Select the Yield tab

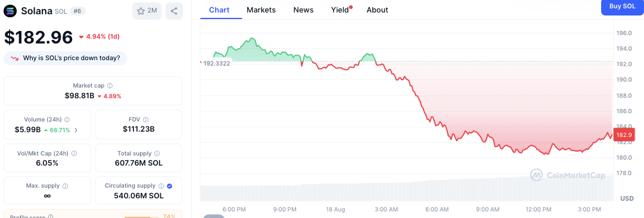pyautogui.click(x=341, y=10)
